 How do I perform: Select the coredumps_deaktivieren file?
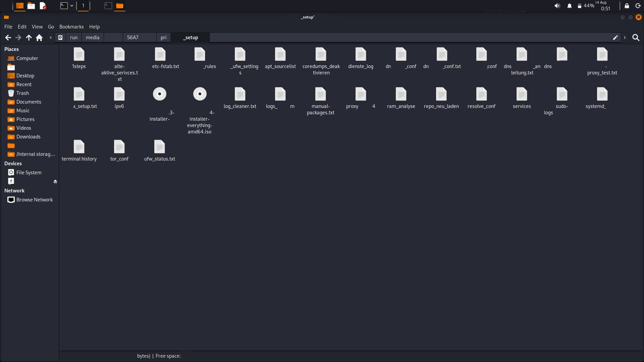tap(321, 61)
